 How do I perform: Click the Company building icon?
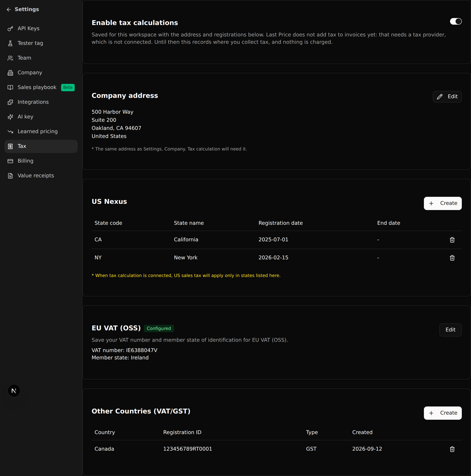(10, 73)
